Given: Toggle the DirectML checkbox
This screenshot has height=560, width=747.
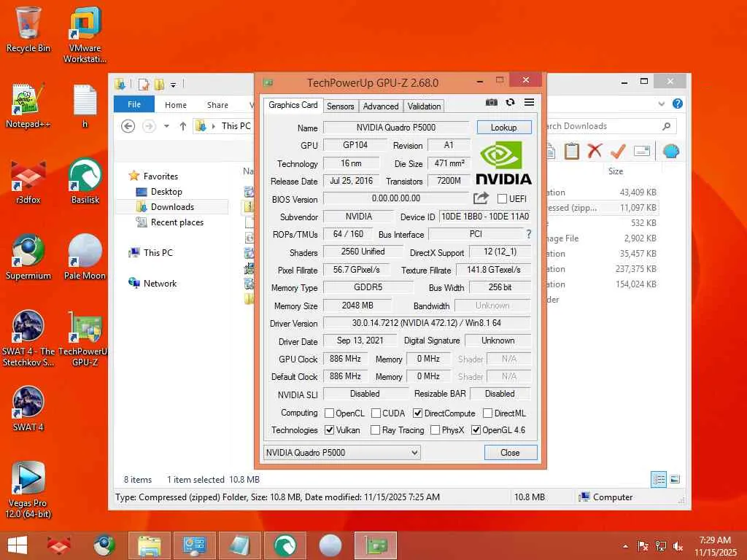Looking at the screenshot, I should (487, 413).
